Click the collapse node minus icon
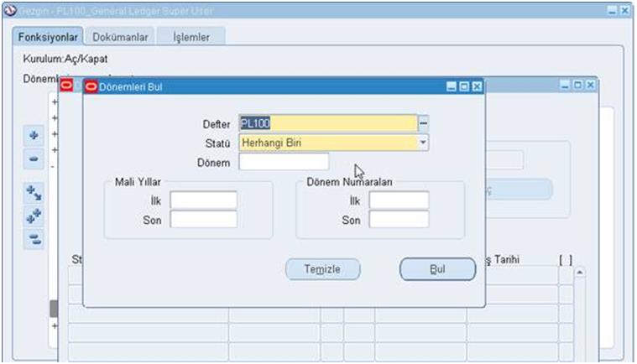The image size is (637, 364). [34, 158]
